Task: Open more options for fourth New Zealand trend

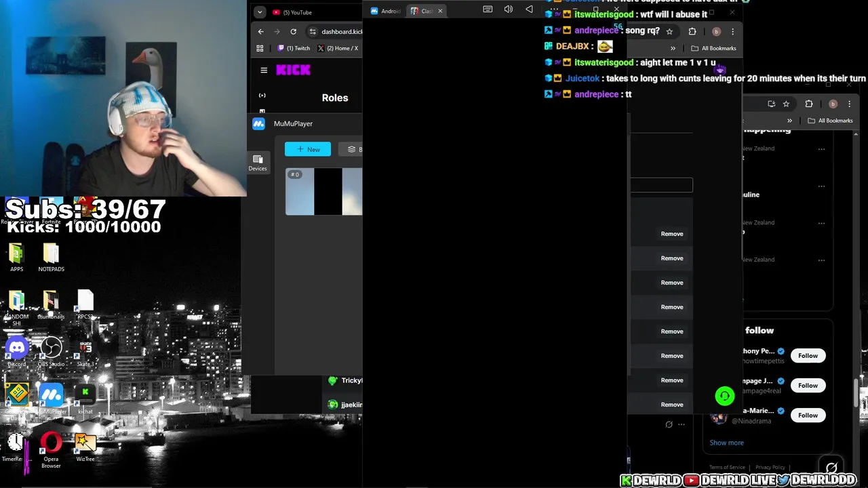Action: pos(821,260)
